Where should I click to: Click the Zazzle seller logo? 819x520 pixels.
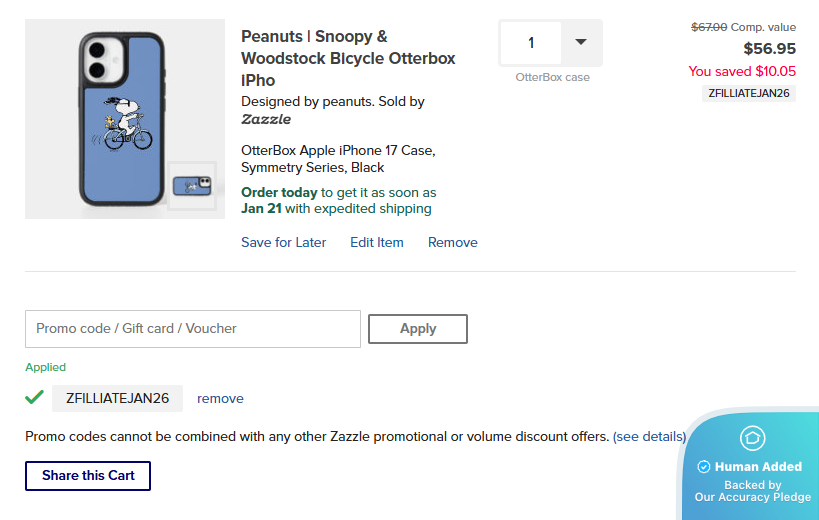266,119
